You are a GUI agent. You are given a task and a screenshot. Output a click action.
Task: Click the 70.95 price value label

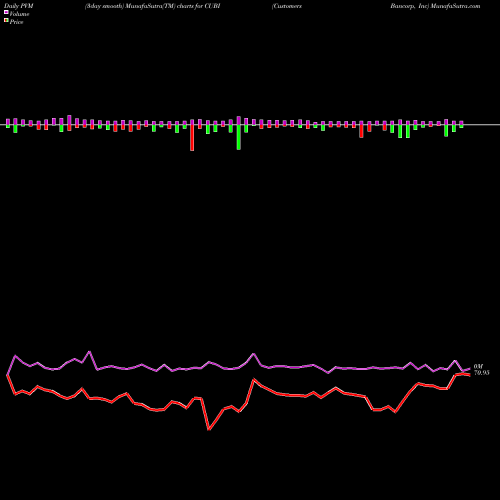click(x=482, y=373)
